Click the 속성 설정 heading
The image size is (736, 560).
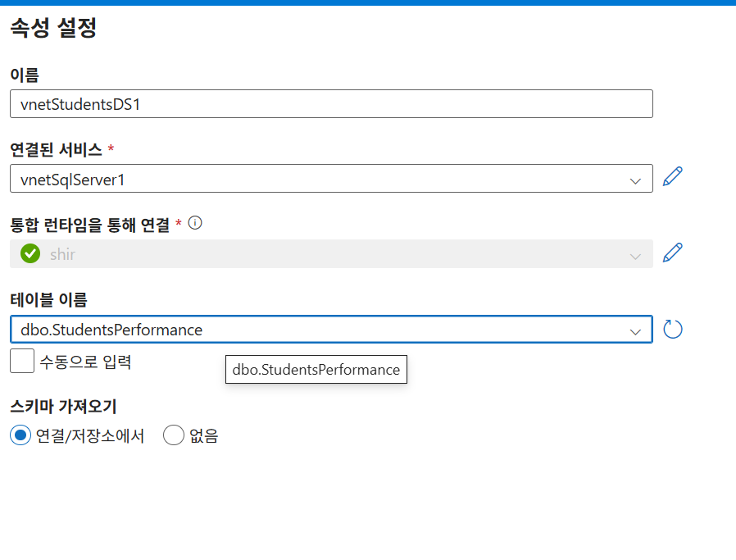pyautogui.click(x=53, y=27)
